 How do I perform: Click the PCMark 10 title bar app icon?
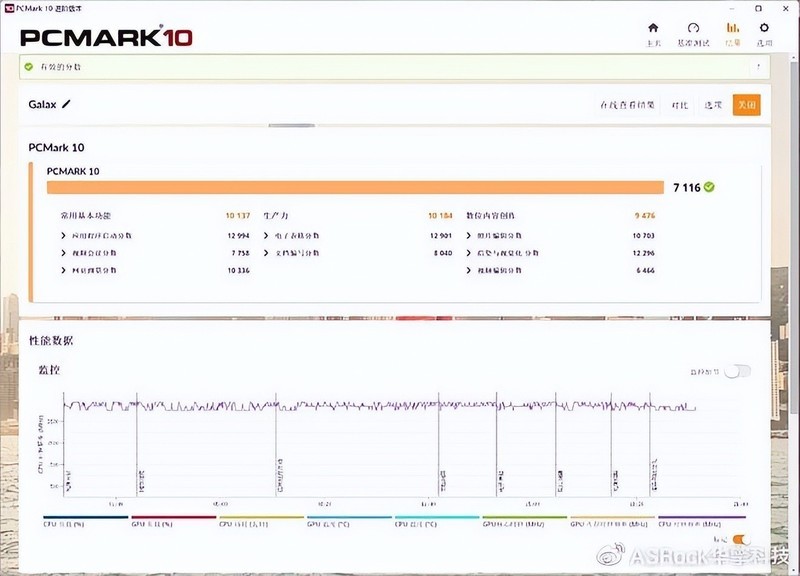pos(9,8)
